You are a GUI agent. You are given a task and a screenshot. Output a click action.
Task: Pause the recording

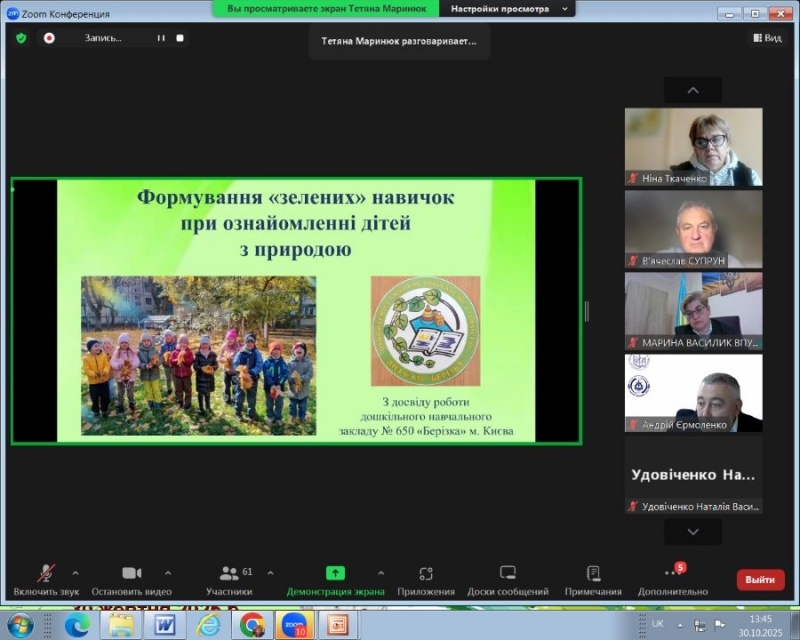[159, 37]
